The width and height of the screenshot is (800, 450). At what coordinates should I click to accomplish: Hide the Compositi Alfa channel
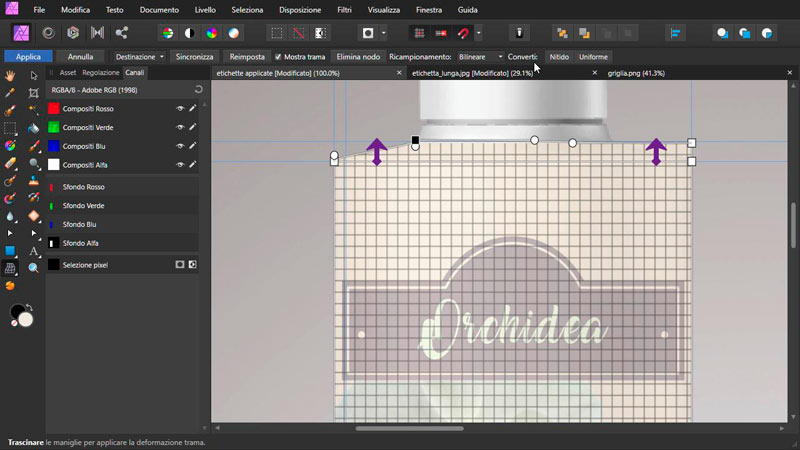pos(180,165)
